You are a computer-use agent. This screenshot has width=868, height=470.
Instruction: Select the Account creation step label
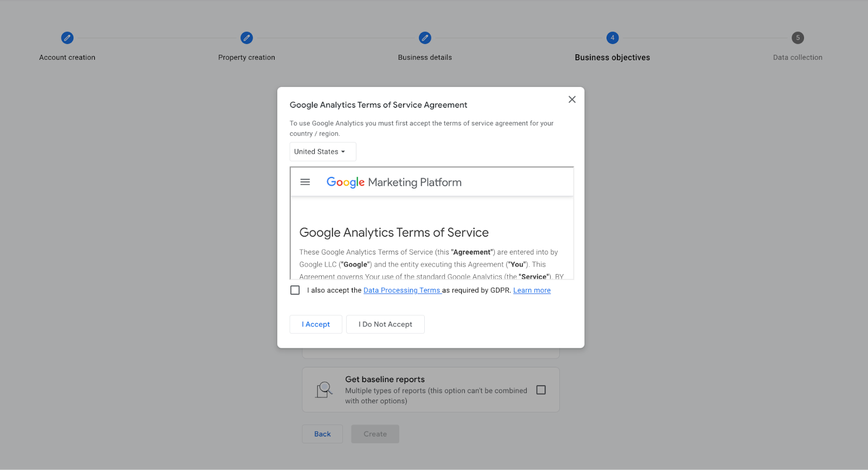[x=67, y=58]
